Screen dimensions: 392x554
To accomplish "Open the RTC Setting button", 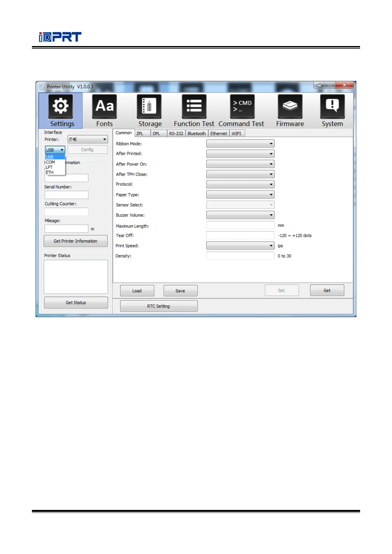I will tap(159, 306).
